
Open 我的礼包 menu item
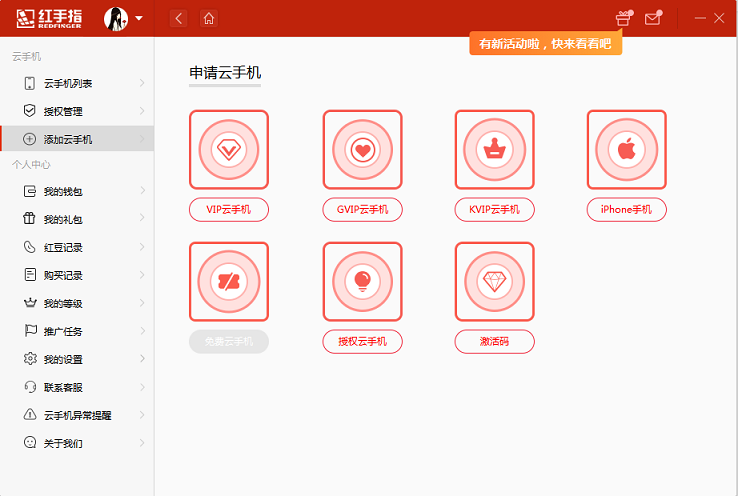click(77, 219)
